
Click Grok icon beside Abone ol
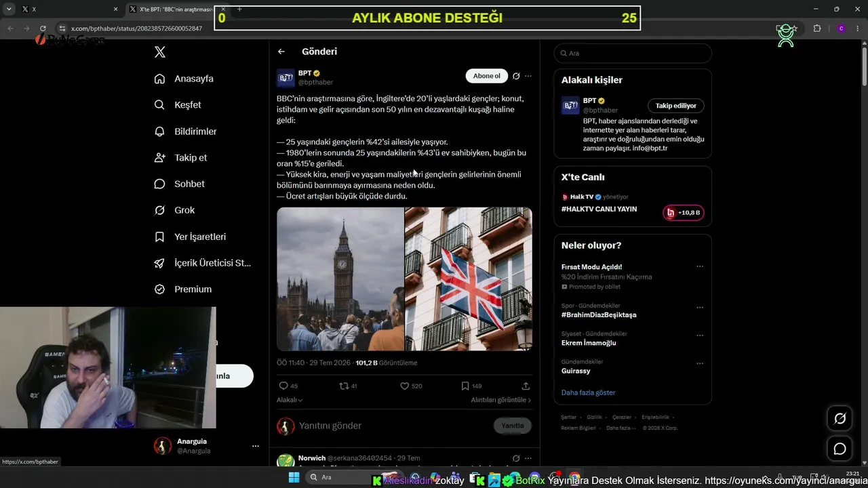[x=516, y=76]
